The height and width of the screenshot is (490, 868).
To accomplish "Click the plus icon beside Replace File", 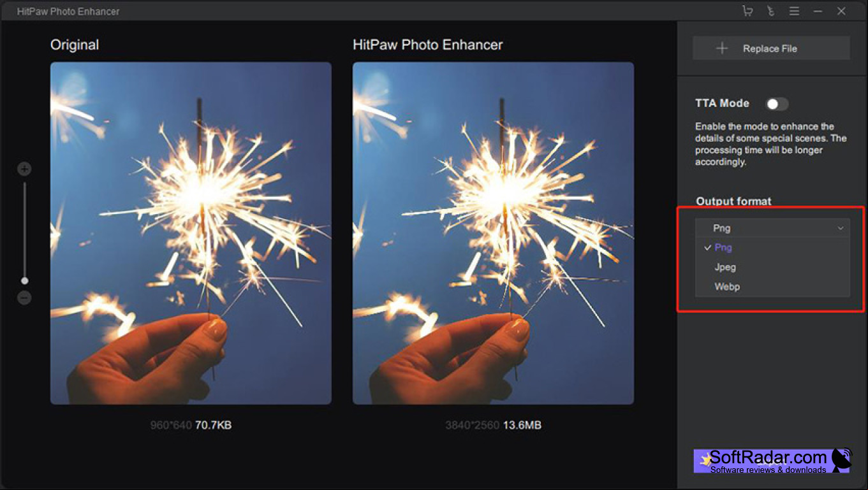I will (722, 48).
